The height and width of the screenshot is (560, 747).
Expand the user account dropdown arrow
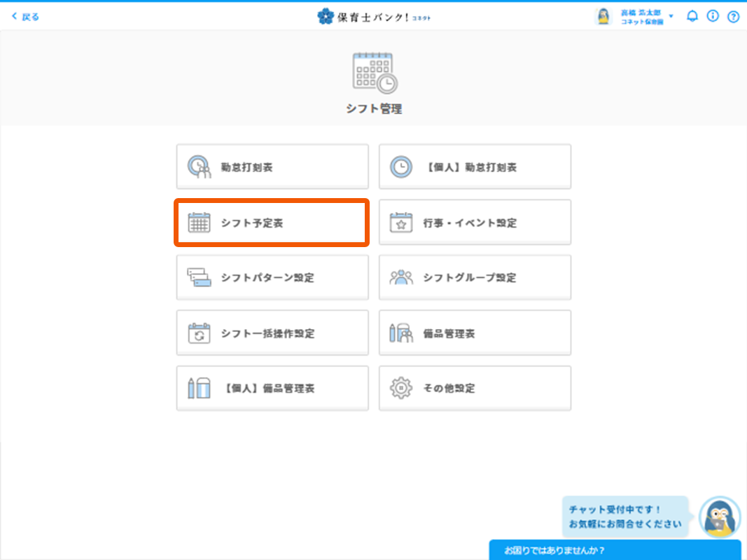pos(671,16)
